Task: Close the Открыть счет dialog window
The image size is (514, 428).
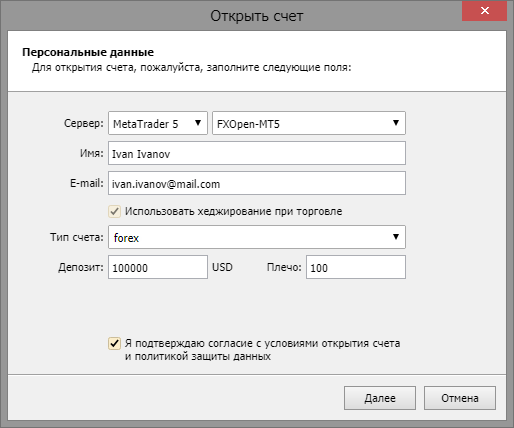Action: pos(484,11)
